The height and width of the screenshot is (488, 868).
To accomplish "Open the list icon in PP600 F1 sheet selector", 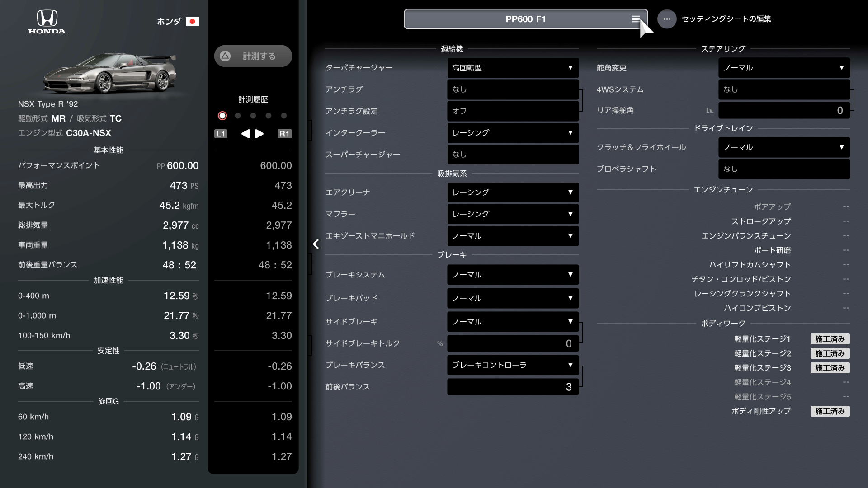I will 636,19.
